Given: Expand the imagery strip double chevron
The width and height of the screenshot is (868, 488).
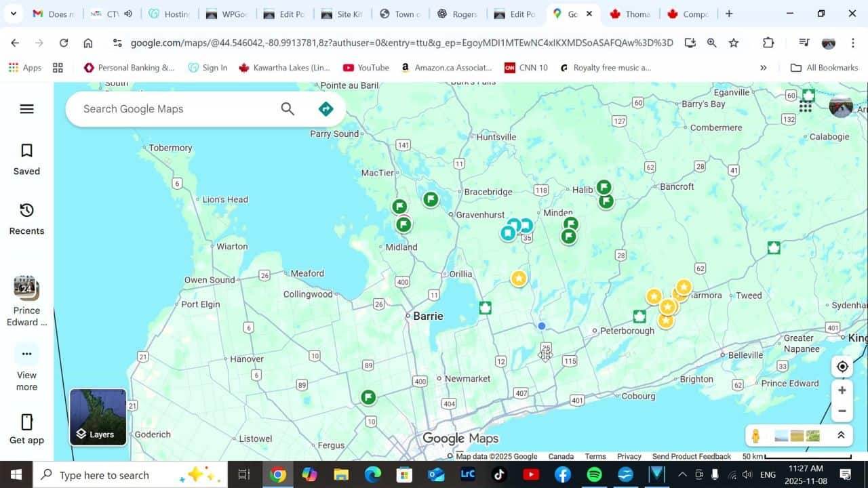Looking at the screenshot, I should pos(841,436).
